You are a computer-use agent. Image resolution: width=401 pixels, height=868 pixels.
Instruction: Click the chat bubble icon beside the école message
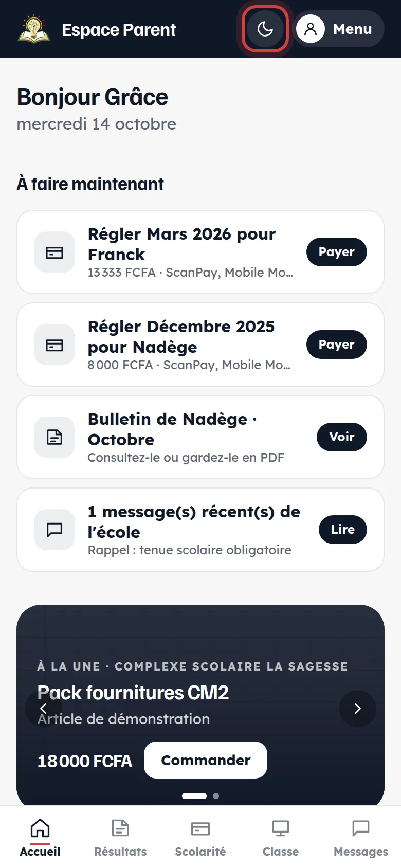(54, 530)
